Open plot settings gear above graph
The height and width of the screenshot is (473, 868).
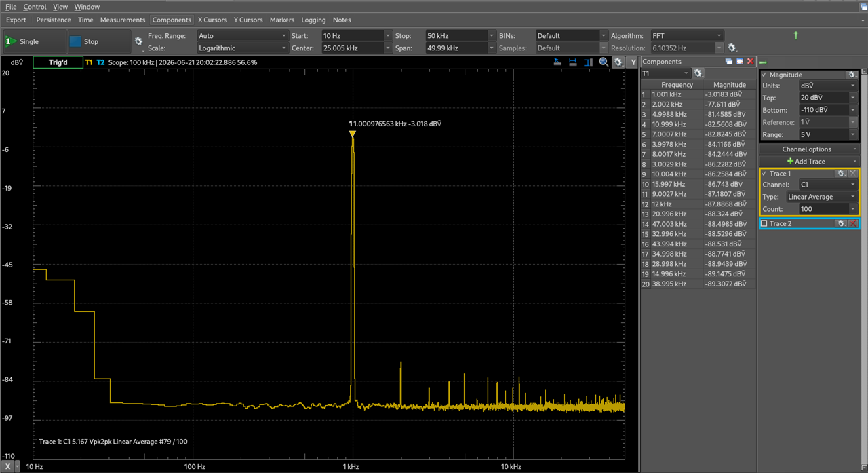point(618,62)
